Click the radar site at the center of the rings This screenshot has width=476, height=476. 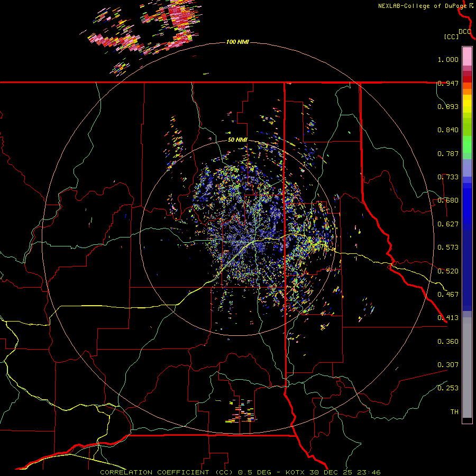(238, 237)
